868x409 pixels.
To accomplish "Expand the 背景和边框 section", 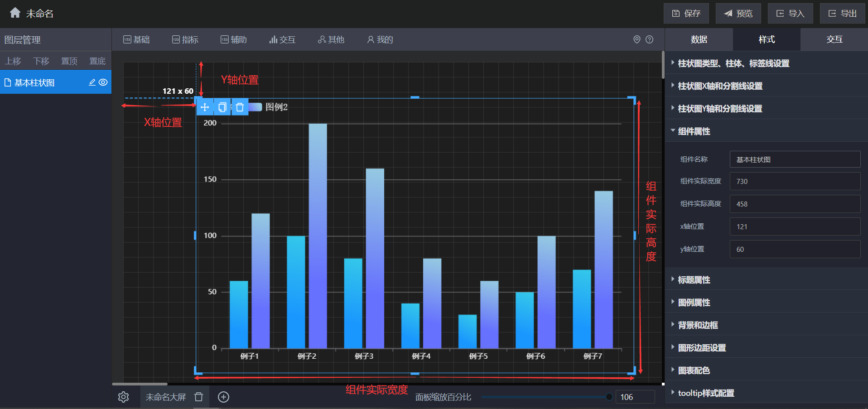I will click(x=767, y=325).
